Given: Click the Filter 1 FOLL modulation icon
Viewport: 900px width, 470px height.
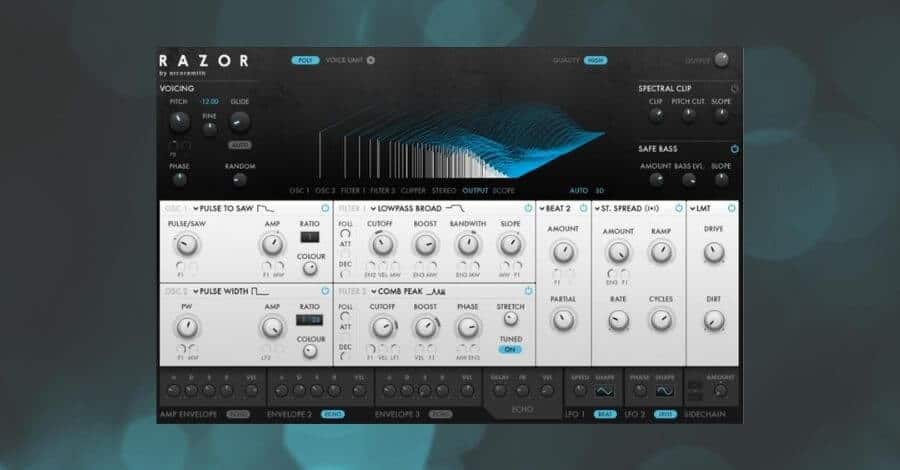Looking at the screenshot, I should point(345,234).
